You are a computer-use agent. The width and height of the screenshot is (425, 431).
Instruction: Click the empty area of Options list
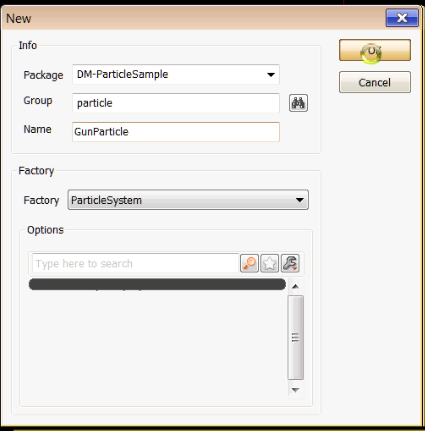[x=157, y=343]
